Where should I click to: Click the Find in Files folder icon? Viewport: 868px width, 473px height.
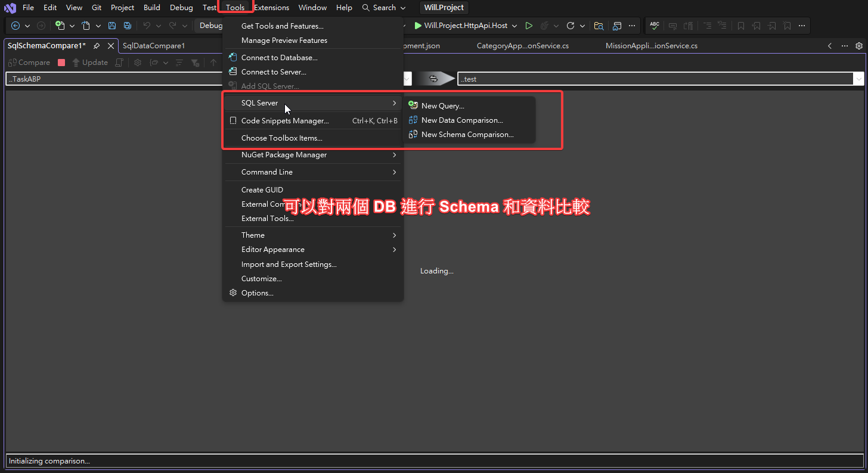(599, 26)
